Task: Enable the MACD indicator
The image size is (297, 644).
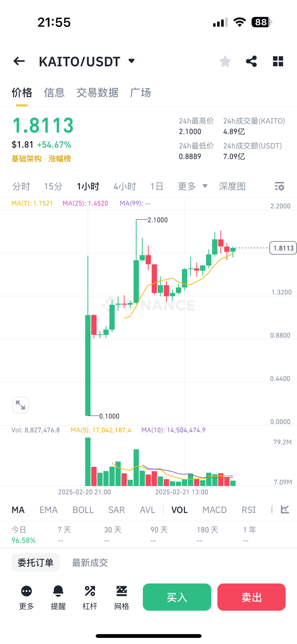Action: pos(214,510)
